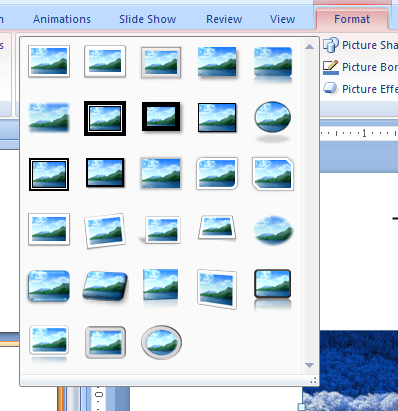Select the Rotated White picture style
Screen dimensions: 398x411
105,231
